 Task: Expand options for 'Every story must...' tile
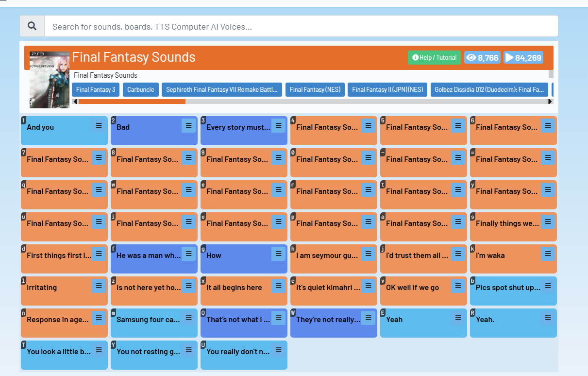coord(278,125)
